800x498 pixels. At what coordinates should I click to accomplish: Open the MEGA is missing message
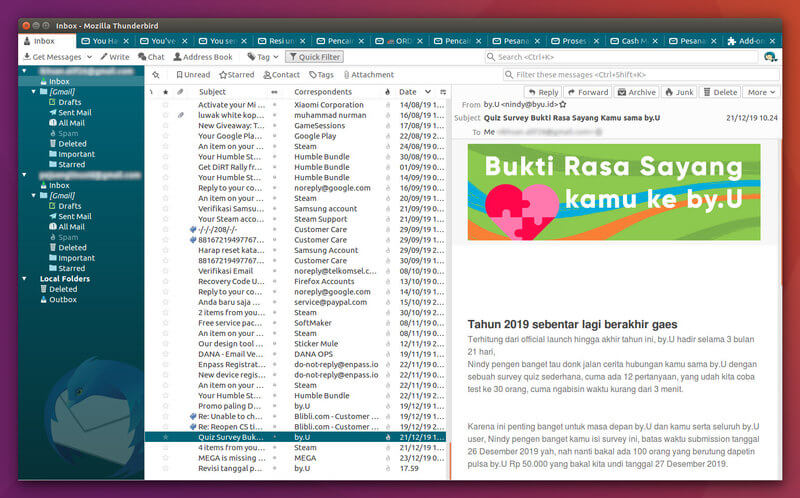pyautogui.click(x=295, y=458)
